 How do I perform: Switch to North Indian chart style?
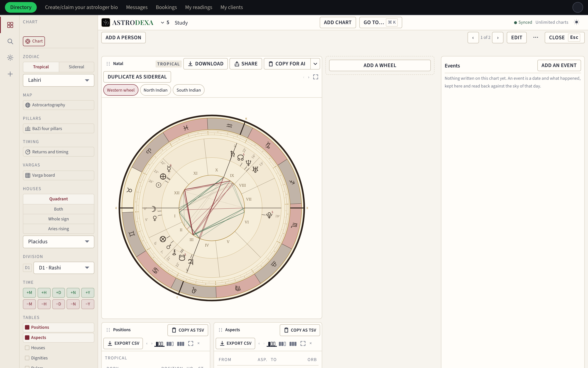(x=156, y=90)
